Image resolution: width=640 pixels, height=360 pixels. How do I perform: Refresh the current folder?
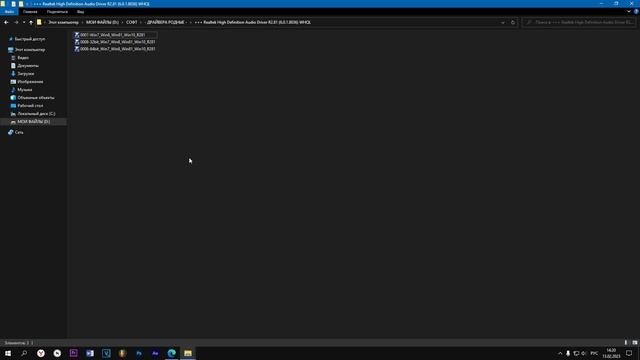(x=513, y=22)
